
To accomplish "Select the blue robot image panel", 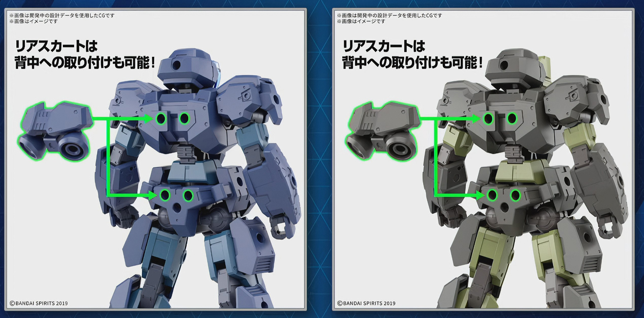I will (x=155, y=159).
